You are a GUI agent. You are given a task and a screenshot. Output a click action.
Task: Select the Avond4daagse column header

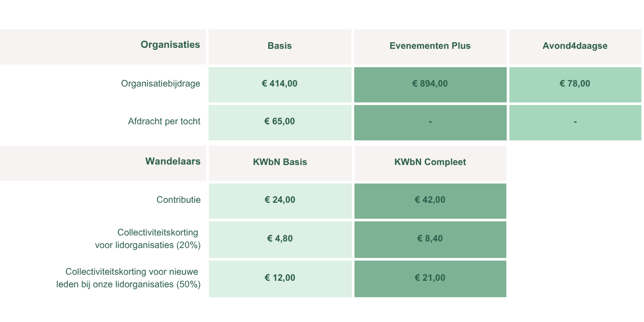coord(575,46)
